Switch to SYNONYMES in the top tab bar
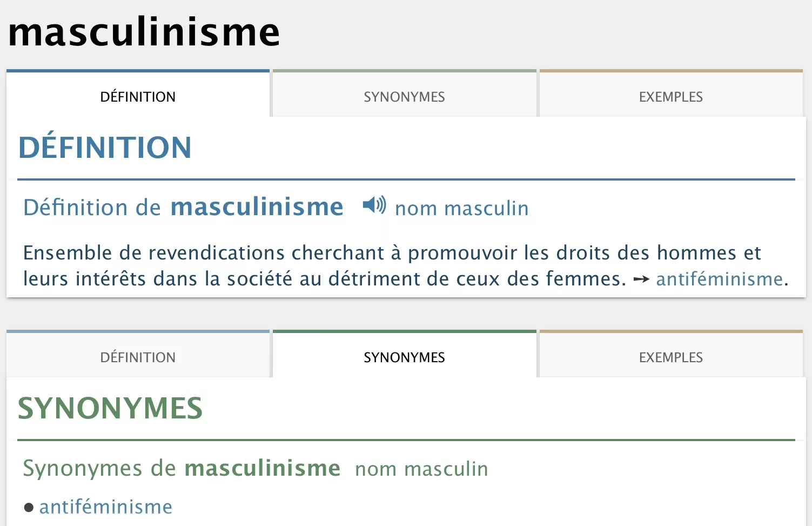 tap(404, 97)
